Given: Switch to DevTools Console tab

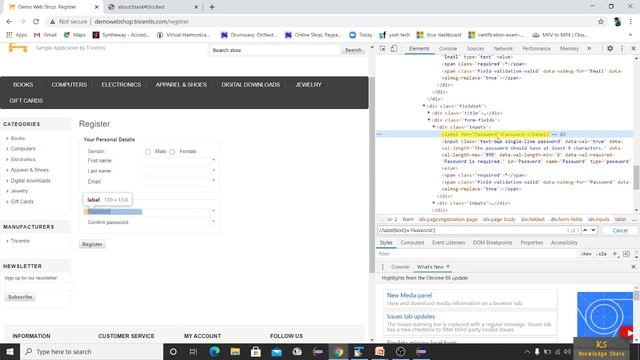Looking at the screenshot, I should pyautogui.click(x=448, y=49).
